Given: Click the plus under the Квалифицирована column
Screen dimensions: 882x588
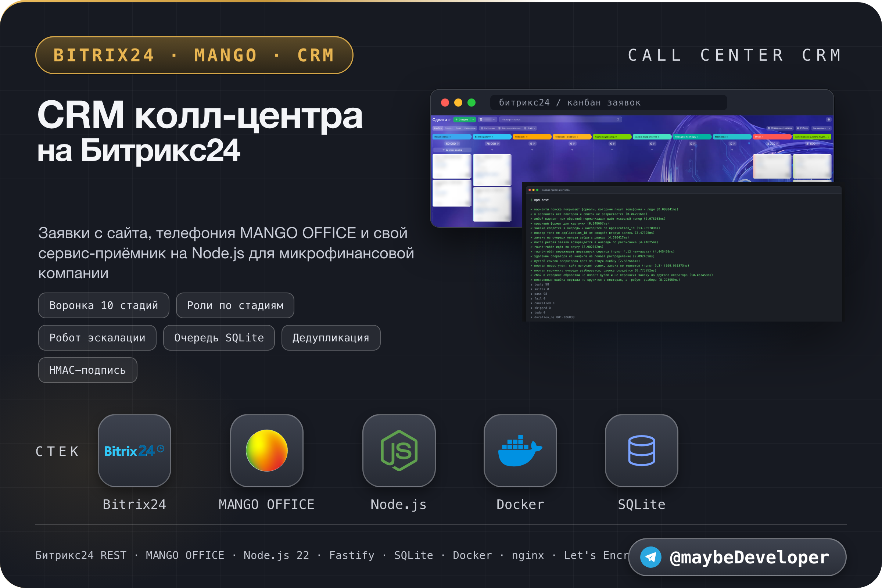Looking at the screenshot, I should 612,150.
